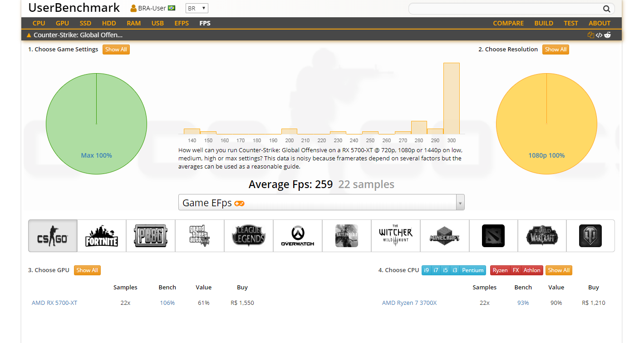644x343 pixels.
Task: Select the Fortnite game icon
Action: pos(102,236)
